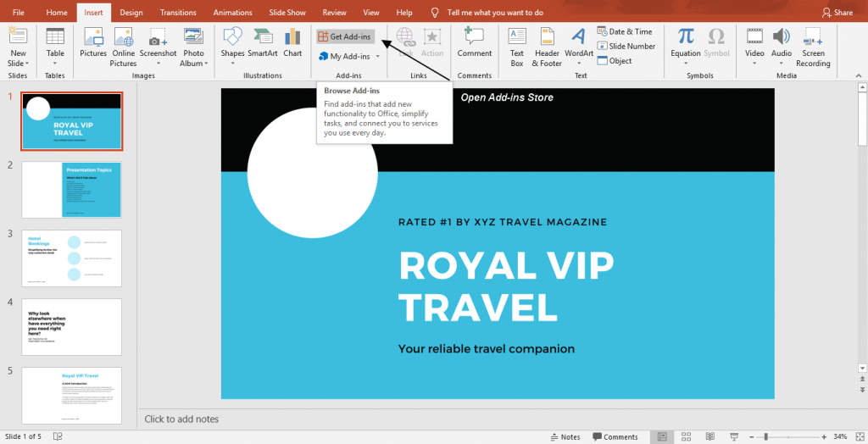Open the Help tab
This screenshot has height=444, width=868.
point(404,12)
